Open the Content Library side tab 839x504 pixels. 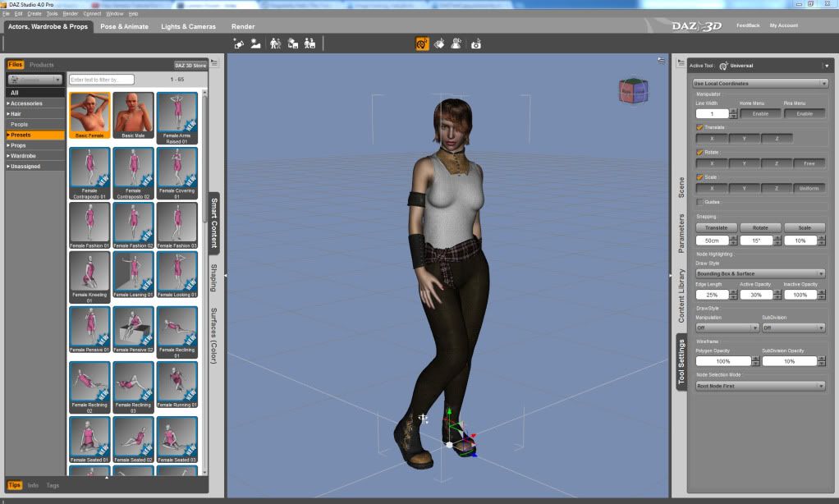681,296
